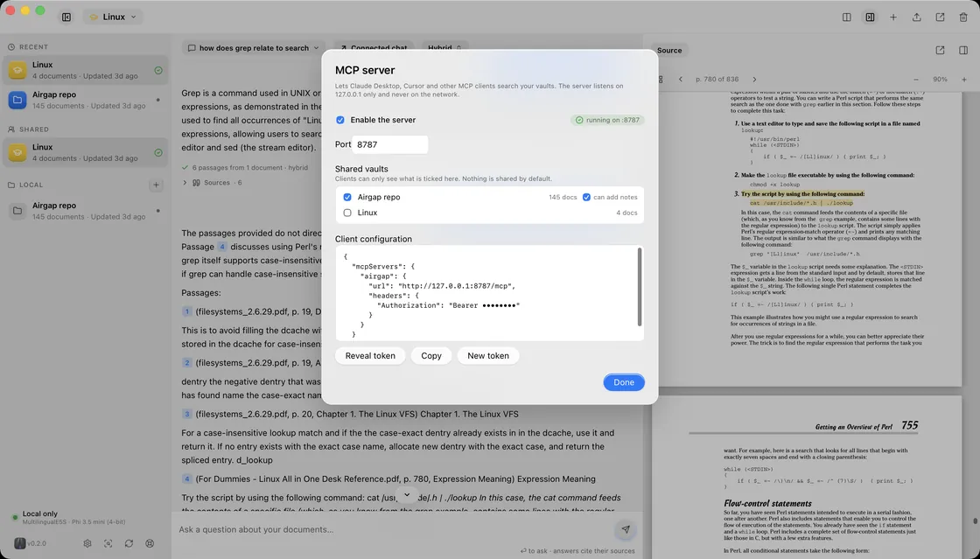Show page thumbnails grid icon
Image resolution: width=980 pixels, height=559 pixels.
660,80
